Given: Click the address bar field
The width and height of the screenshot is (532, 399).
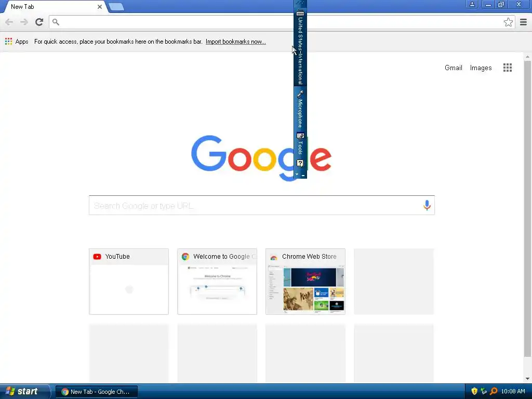Looking at the screenshot, I should tap(282, 22).
